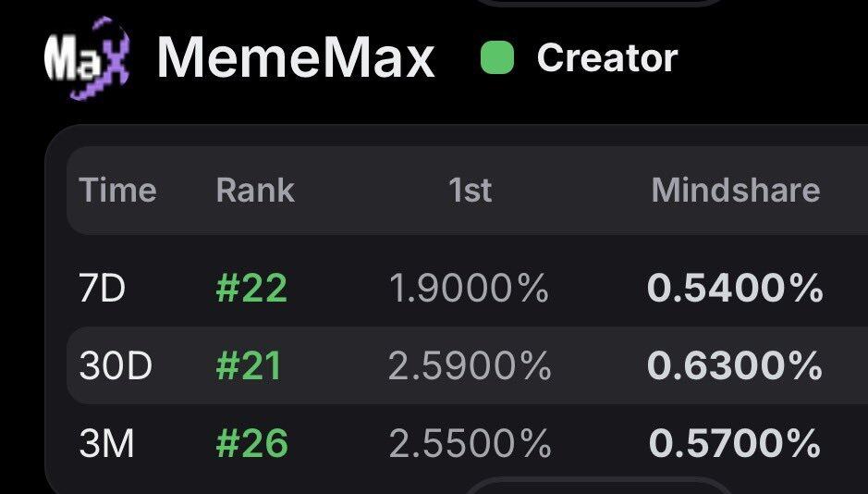Screen dimensions: 868x494
Task: Sort by the Rank column header
Action: (x=254, y=191)
